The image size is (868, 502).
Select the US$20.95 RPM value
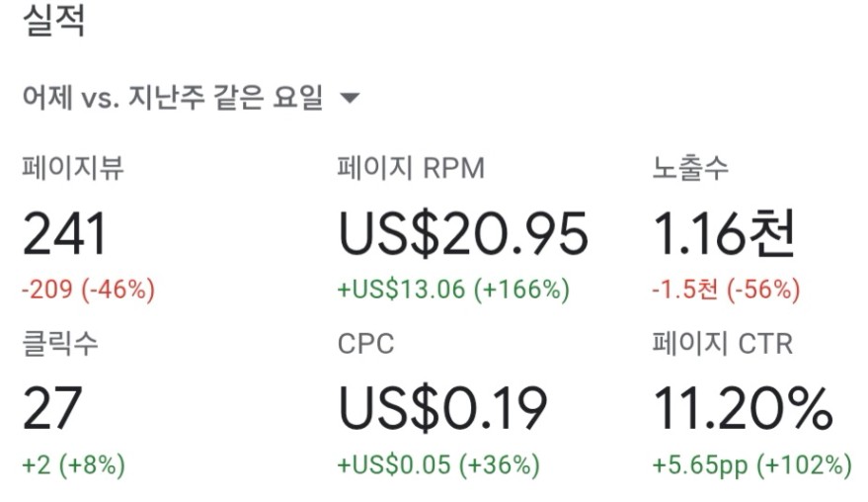pyautogui.click(x=463, y=234)
